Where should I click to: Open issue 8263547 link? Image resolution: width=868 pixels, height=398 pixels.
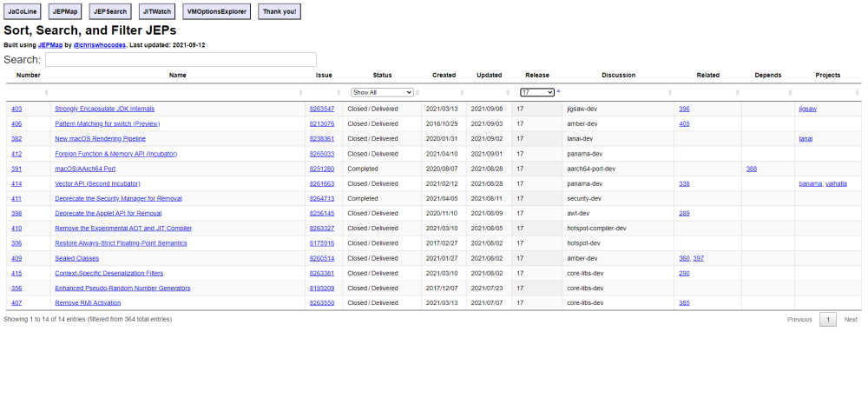pyautogui.click(x=321, y=109)
